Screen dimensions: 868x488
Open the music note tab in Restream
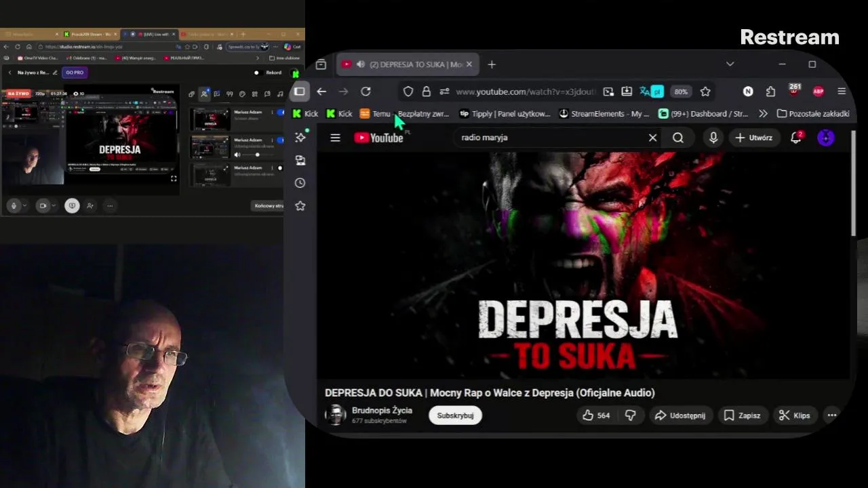[280, 94]
